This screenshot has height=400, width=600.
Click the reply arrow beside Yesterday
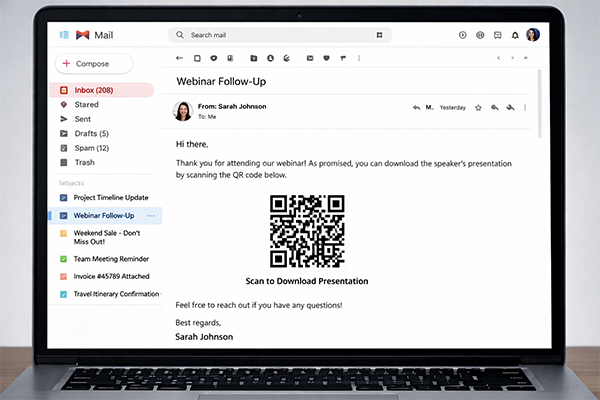tap(416, 108)
